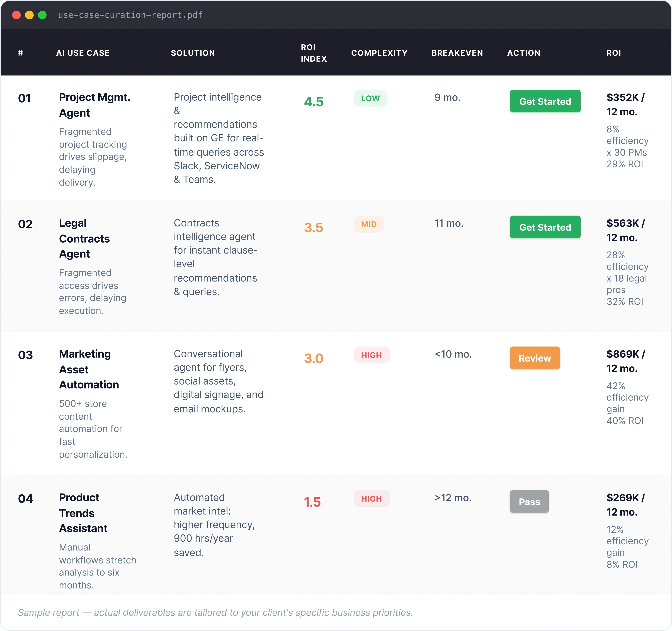The height and width of the screenshot is (631, 672).
Task: Select the HIGH badge on Marketing Asset Automation row
Action: (372, 355)
